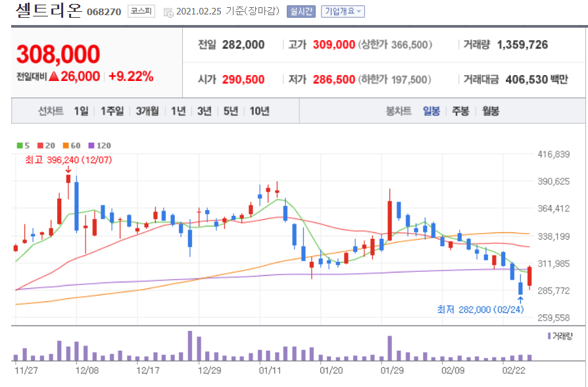Screen dimensions: 588x387
Task: Click the 최저 282,000 (02/24) annotation
Action: 480,309
